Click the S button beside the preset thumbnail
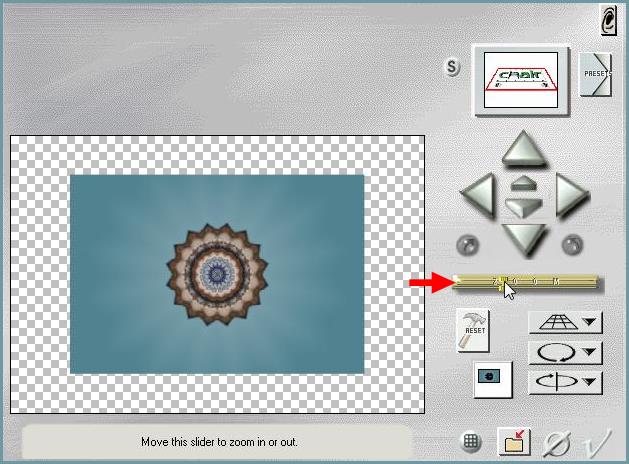 point(452,67)
